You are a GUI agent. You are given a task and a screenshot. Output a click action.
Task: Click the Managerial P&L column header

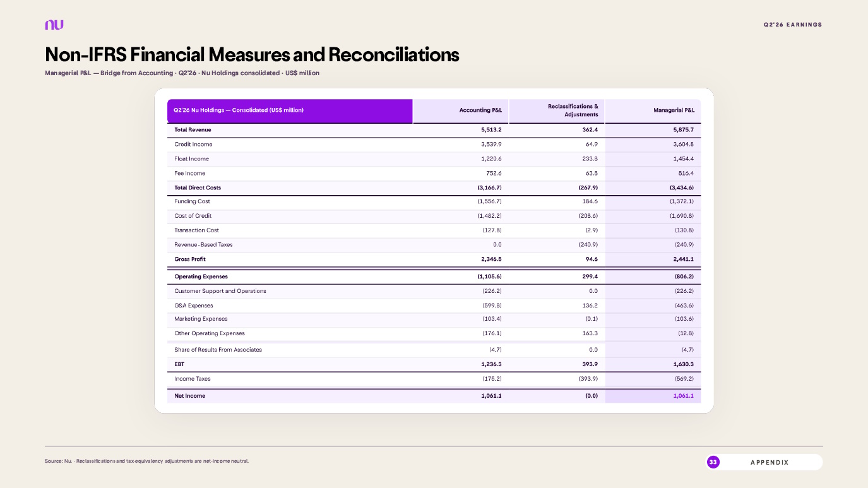[674, 110]
